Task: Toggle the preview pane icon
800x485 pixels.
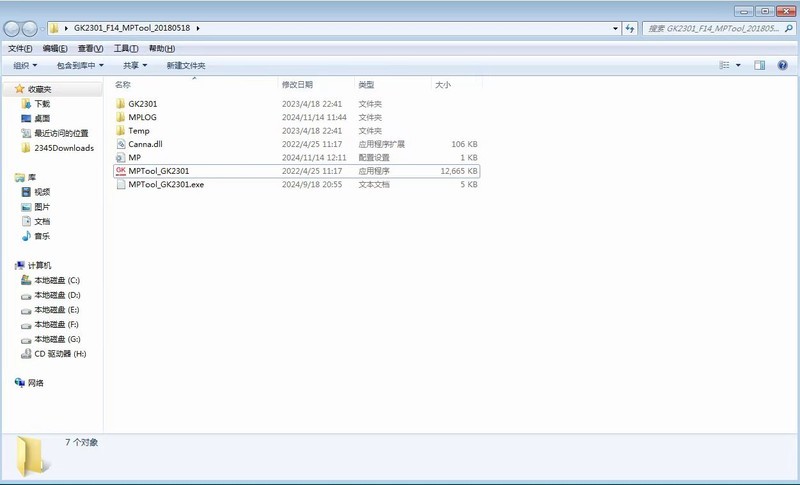Action: pyautogui.click(x=759, y=65)
